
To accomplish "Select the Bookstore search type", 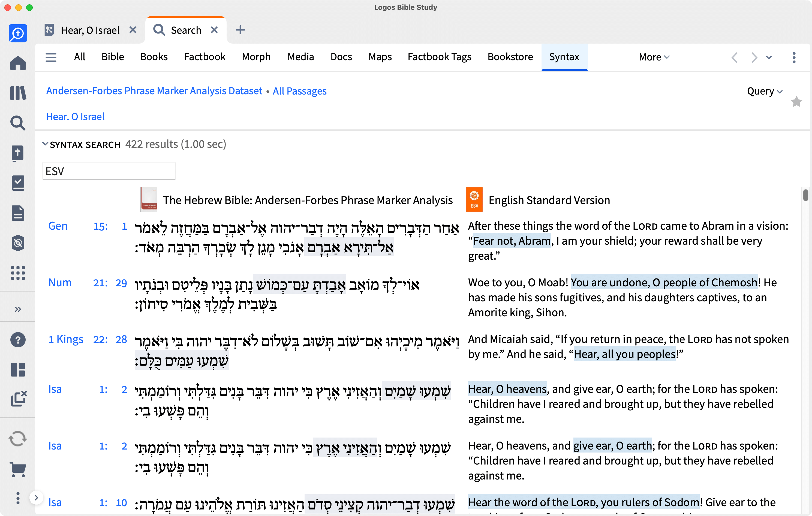I will 510,57.
